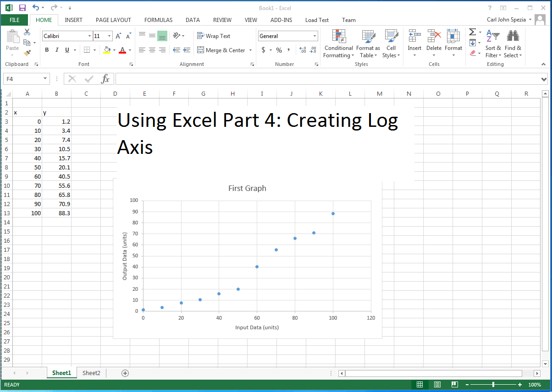Image resolution: width=552 pixels, height=392 pixels.
Task: Open the FILE menu
Action: [x=14, y=20]
